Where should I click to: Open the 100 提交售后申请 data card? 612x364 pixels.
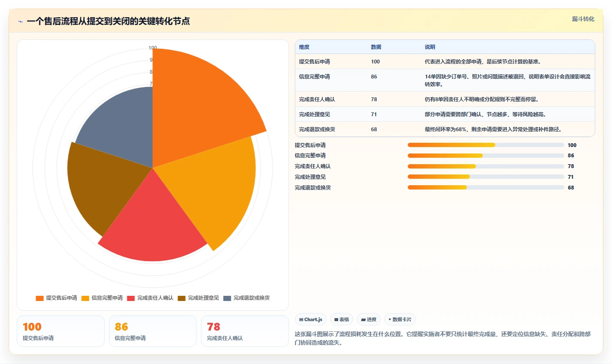61,331
